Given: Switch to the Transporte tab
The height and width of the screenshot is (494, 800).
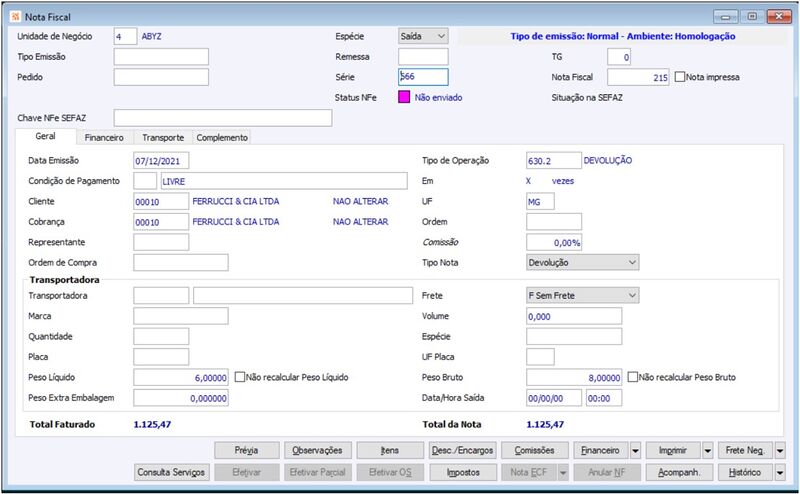Looking at the screenshot, I should click(x=163, y=138).
